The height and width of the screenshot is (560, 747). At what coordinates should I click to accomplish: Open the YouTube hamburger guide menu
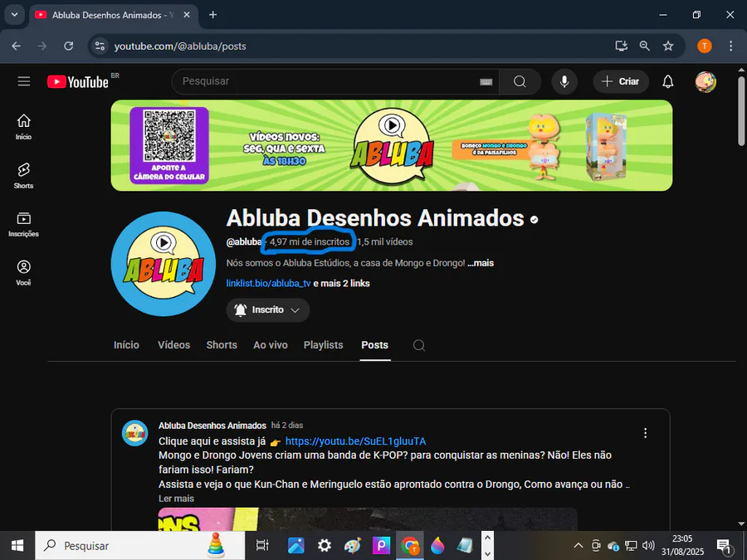24,81
